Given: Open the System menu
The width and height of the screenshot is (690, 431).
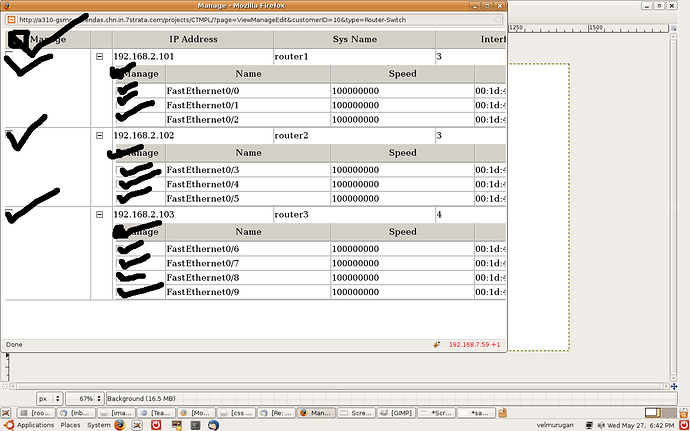Looking at the screenshot, I should pyautogui.click(x=98, y=425).
